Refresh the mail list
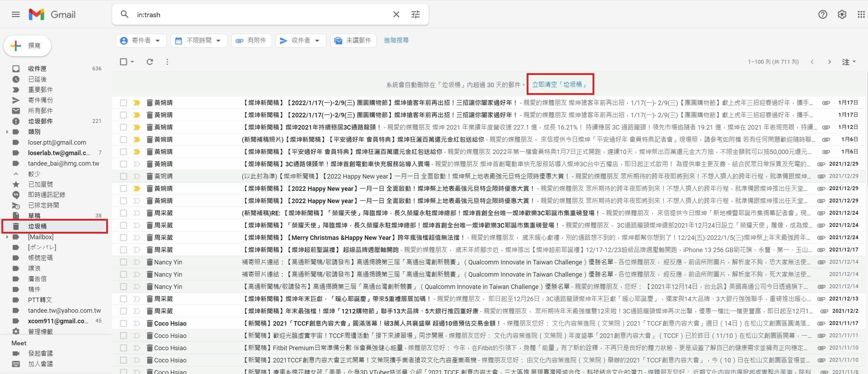The width and height of the screenshot is (868, 374). click(x=150, y=62)
